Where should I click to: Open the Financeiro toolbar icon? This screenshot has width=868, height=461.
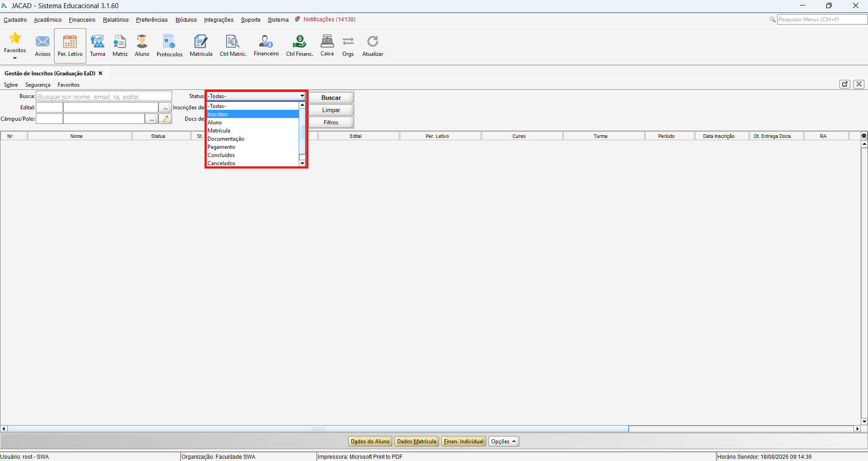(x=266, y=42)
